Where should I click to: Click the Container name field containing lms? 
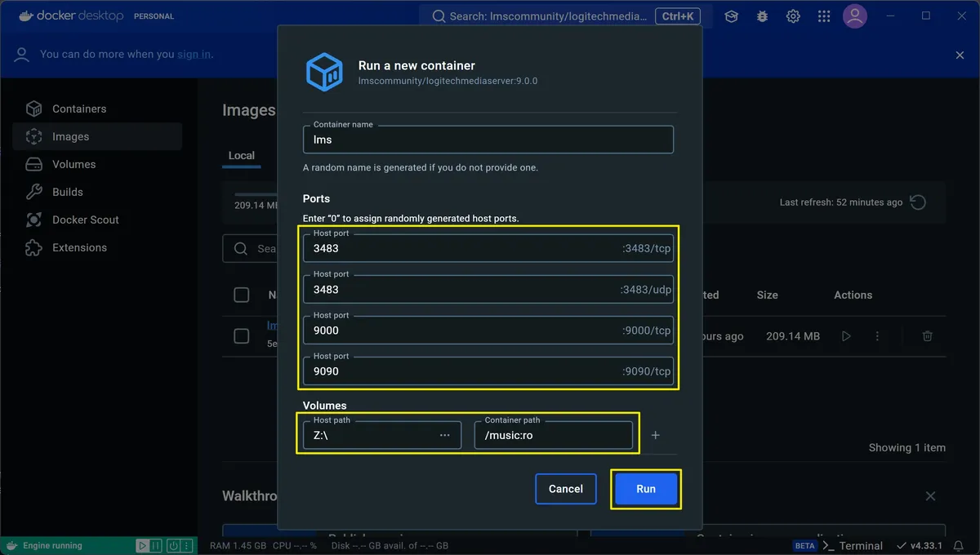click(488, 139)
